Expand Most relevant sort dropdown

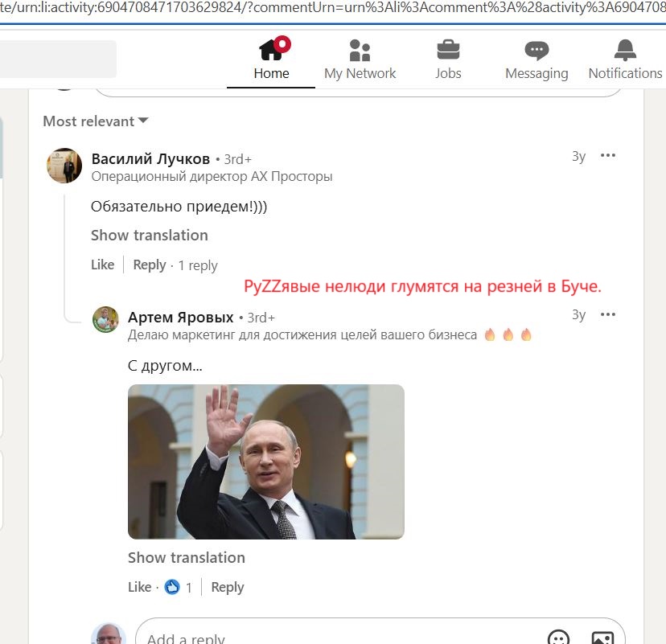[x=96, y=121]
